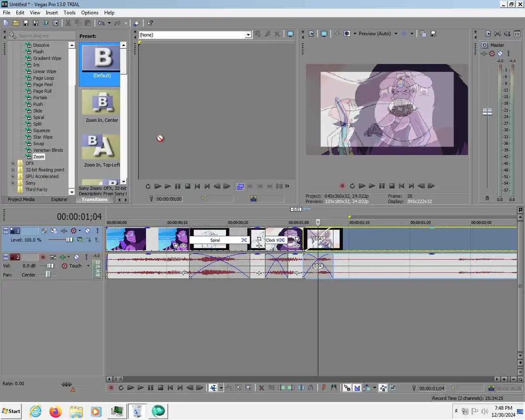Screen dimensions: 525x420
Task: Stop timeline playback
Action: pyautogui.click(x=160, y=388)
